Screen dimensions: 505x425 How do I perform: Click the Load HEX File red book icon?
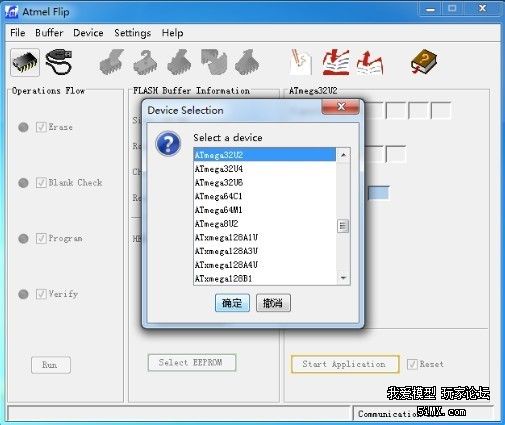pos(336,62)
